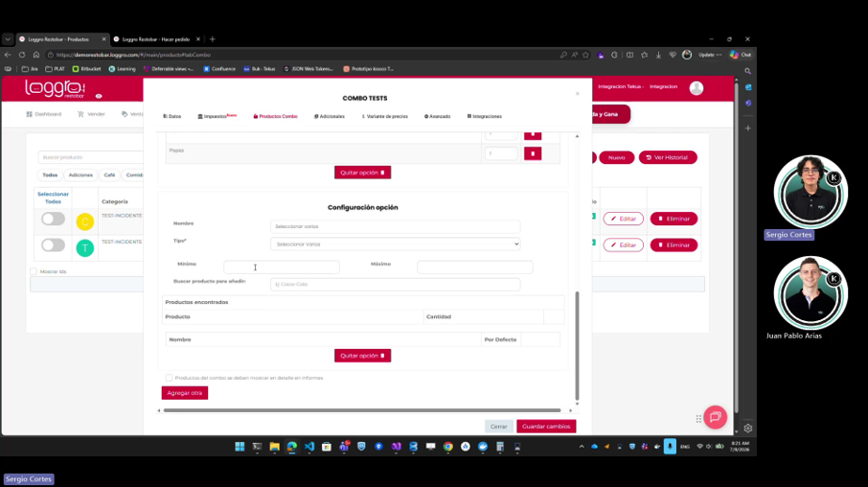Open the Variante de precios tab

tap(385, 116)
